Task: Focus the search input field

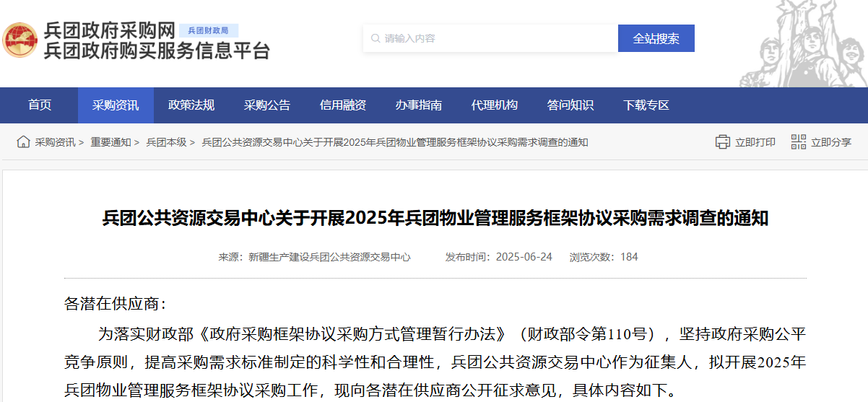Action: (x=490, y=38)
